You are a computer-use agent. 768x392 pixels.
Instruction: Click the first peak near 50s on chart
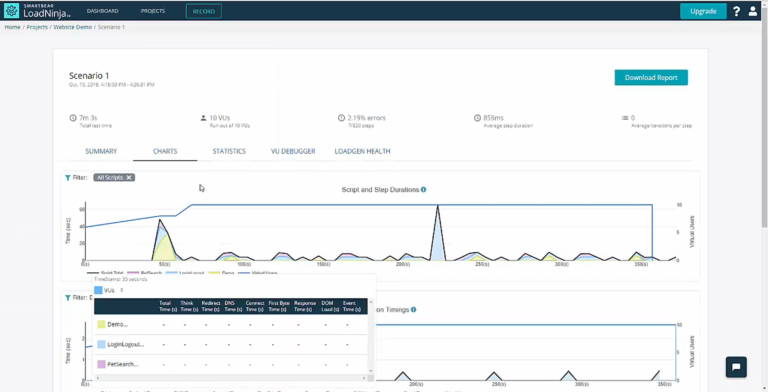(x=159, y=220)
